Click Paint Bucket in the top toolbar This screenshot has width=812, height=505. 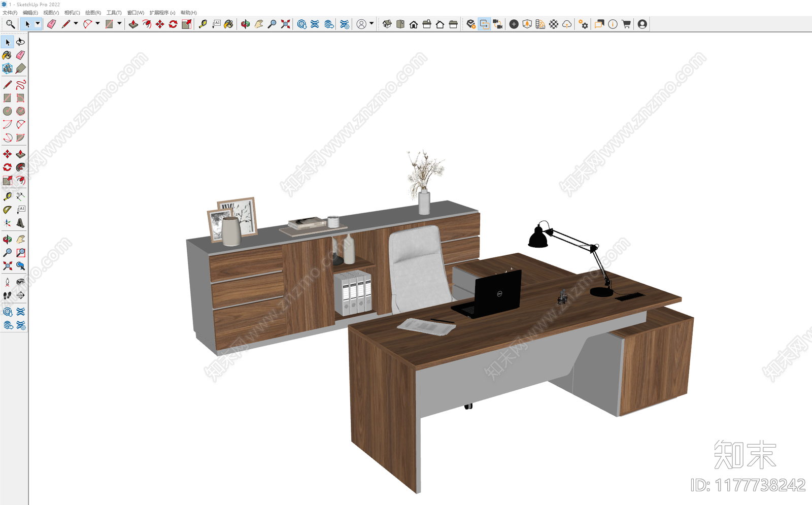click(x=229, y=24)
